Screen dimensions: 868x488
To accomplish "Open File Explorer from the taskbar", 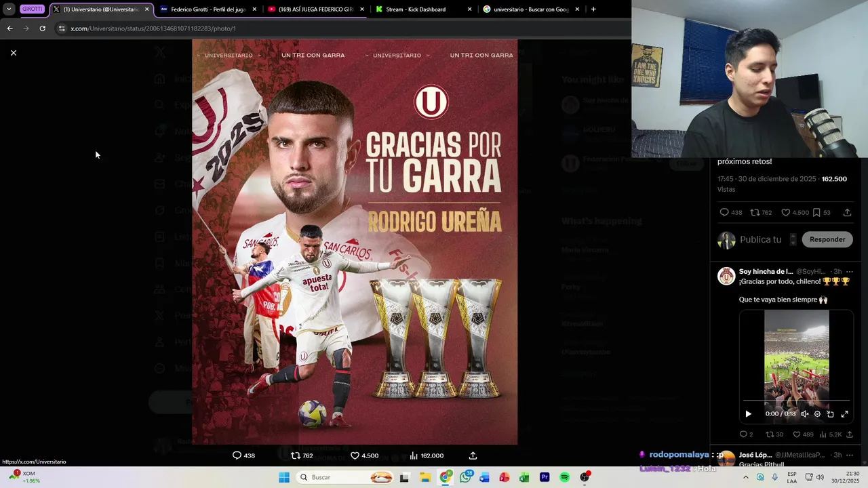I will click(x=425, y=477).
